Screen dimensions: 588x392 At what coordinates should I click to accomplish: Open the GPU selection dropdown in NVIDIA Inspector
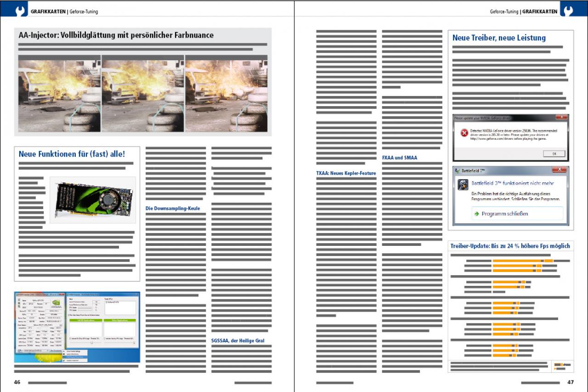(36, 351)
